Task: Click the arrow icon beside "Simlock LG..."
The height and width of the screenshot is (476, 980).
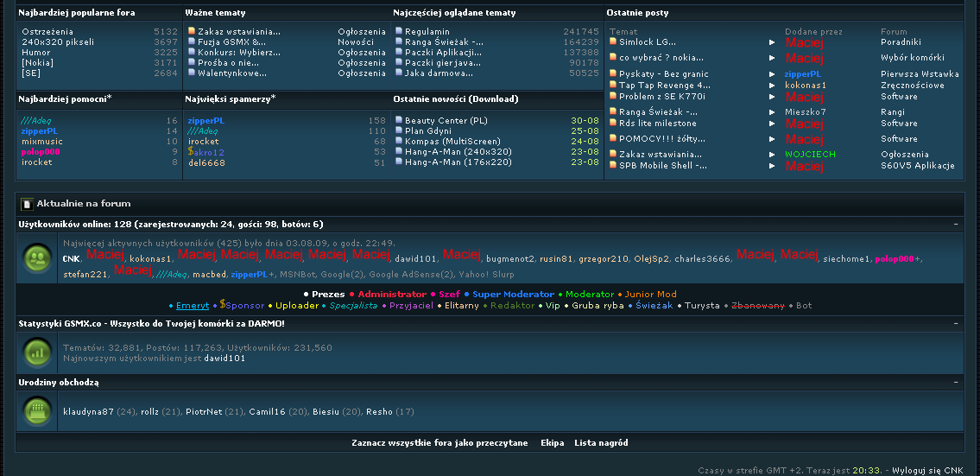Action: [772, 42]
